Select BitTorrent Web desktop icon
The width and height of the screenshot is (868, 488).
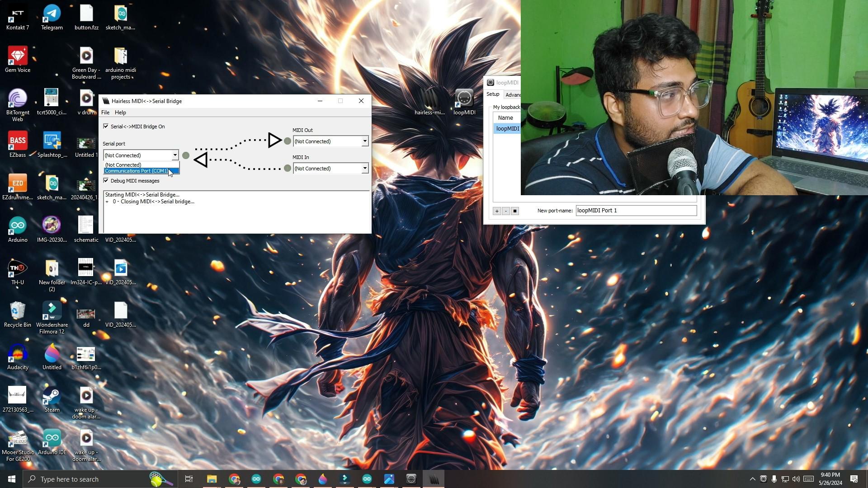tap(18, 106)
